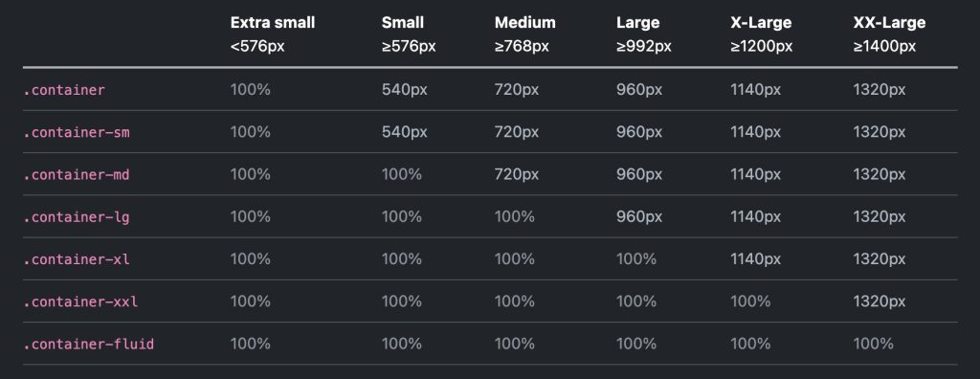
Task: Click the .container-md class label
Action: 77,174
